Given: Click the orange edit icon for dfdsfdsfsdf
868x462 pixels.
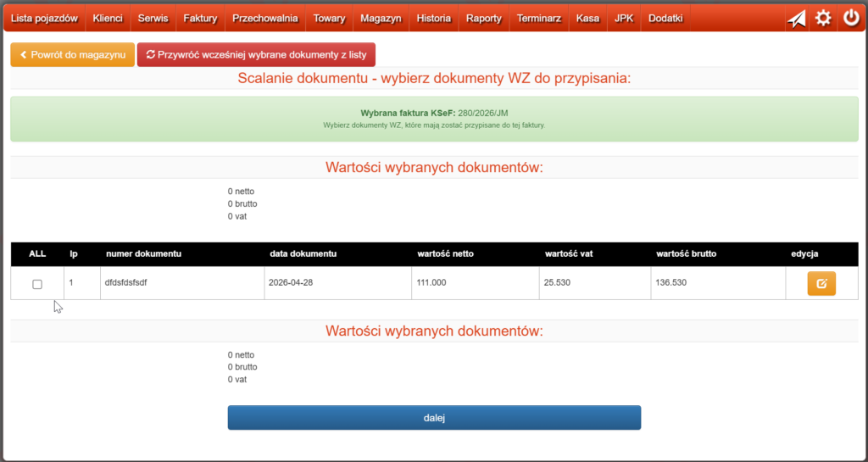Looking at the screenshot, I should coord(821,284).
